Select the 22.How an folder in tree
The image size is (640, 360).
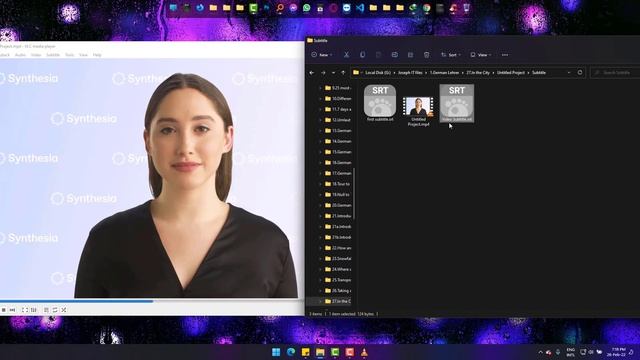tap(338, 248)
